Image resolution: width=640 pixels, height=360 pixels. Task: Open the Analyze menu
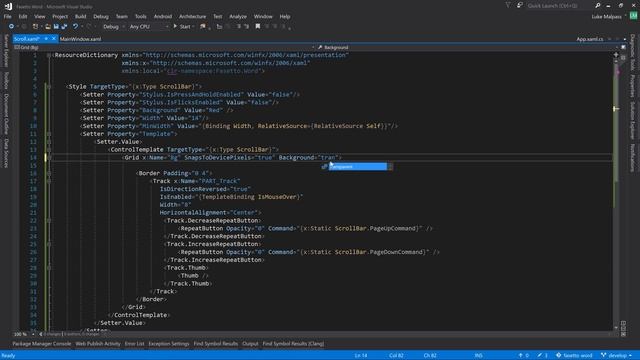pos(238,17)
